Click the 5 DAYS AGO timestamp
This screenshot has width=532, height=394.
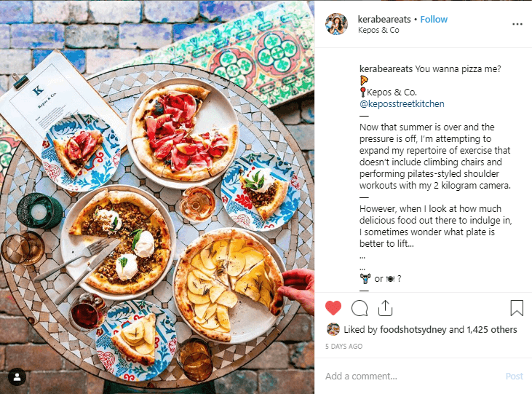click(344, 347)
